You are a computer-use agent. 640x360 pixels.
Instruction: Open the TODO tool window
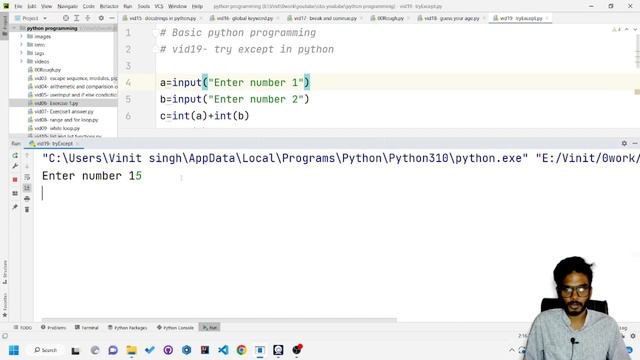[22, 327]
